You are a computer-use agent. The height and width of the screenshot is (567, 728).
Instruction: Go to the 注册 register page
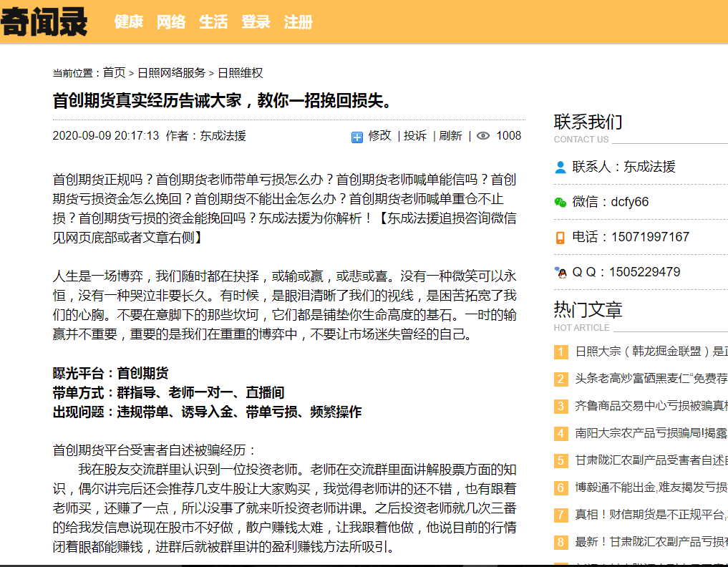click(298, 21)
